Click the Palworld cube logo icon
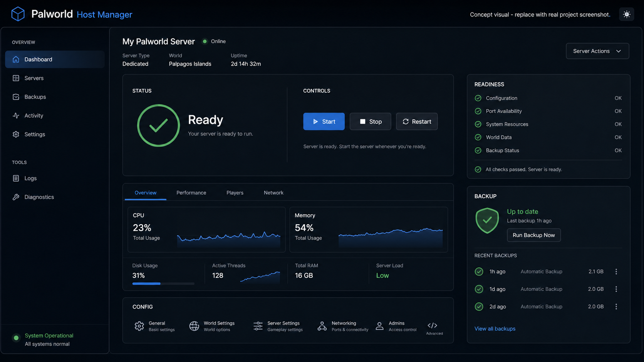Image resolution: width=644 pixels, height=362 pixels. click(x=18, y=14)
